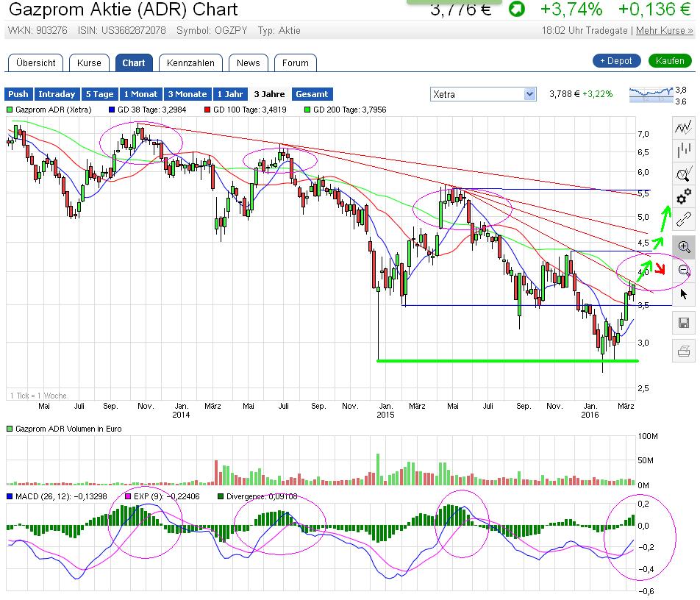700x600 pixels.
Task: Click the WKN: 903276 text
Action: (37, 30)
